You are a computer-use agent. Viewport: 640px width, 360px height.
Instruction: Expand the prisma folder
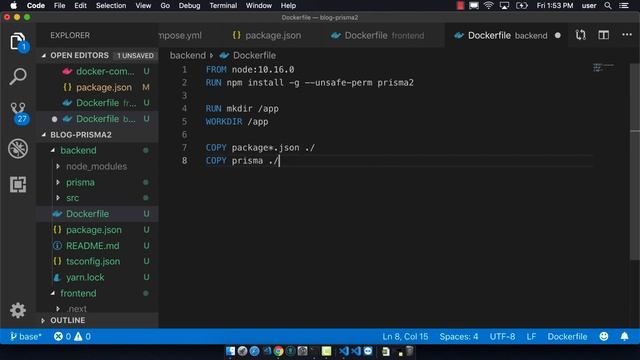coord(58,182)
